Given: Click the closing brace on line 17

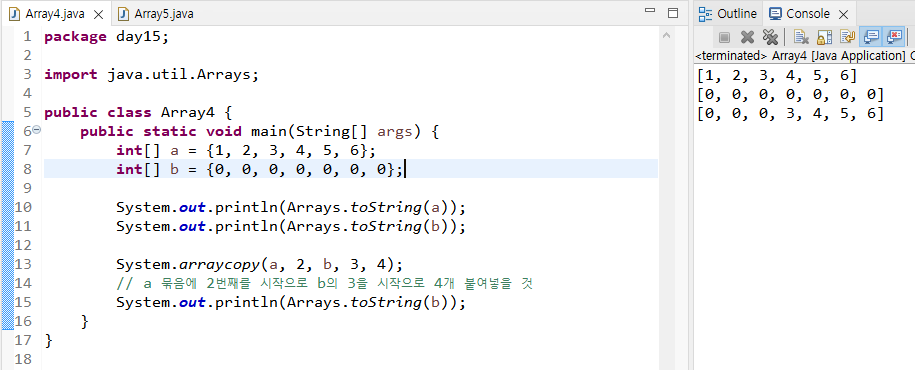Looking at the screenshot, I should [48, 340].
